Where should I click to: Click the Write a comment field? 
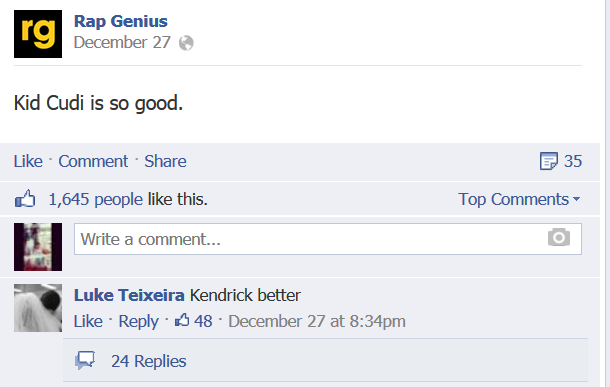[328, 239]
